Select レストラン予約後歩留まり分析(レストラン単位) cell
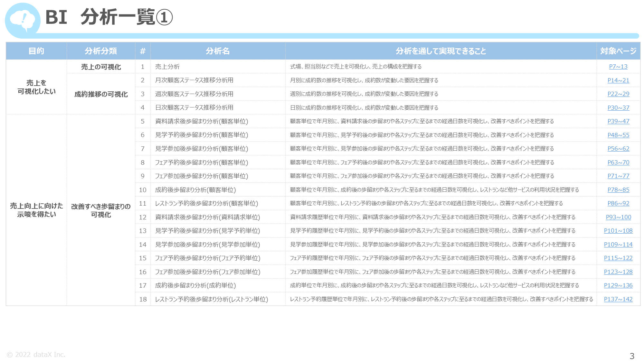 218,299
